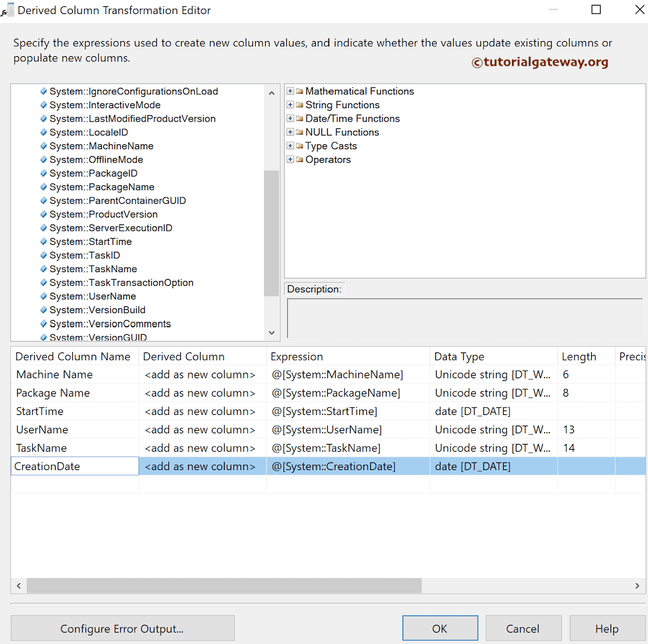Click the Cancel button

coord(523,628)
